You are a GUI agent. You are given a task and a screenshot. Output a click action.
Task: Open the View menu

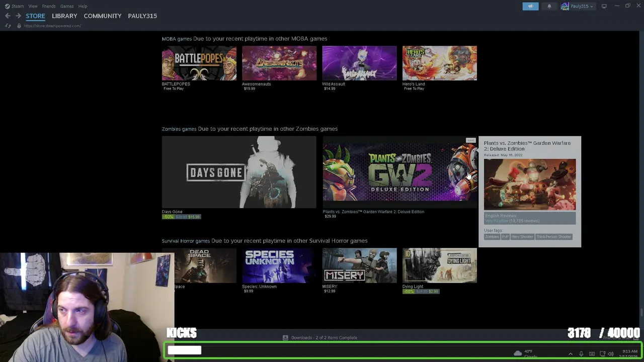pos(33,6)
